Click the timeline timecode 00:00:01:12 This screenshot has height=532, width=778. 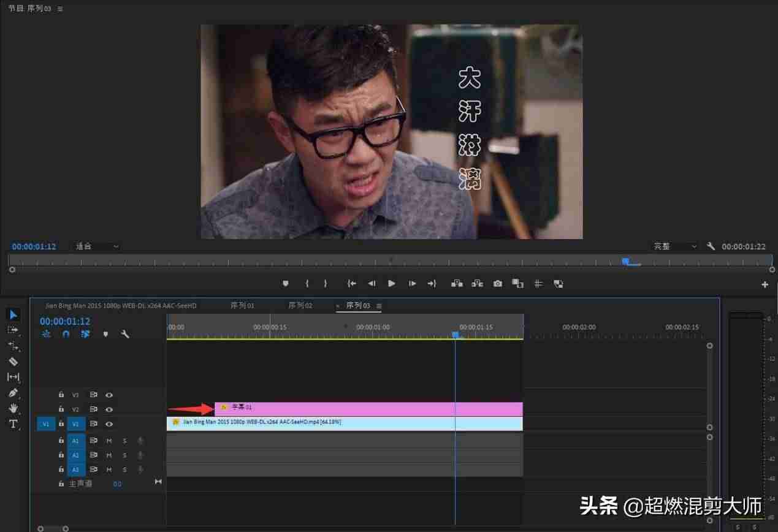click(65, 321)
